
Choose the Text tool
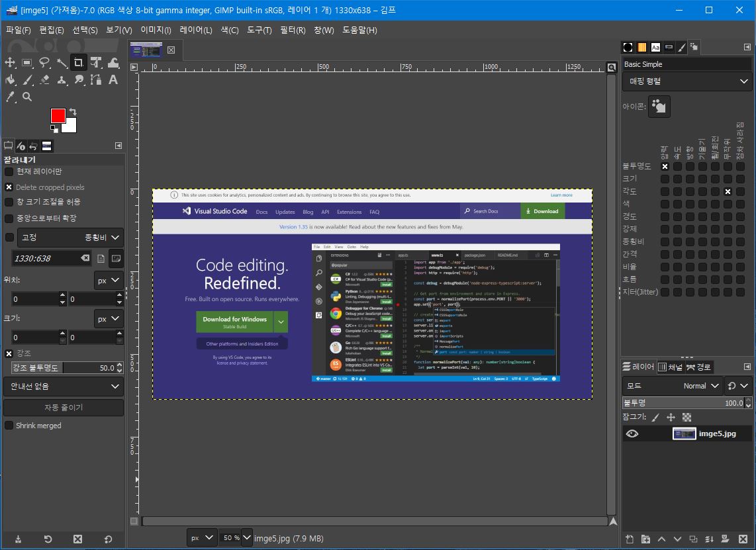tap(113, 79)
